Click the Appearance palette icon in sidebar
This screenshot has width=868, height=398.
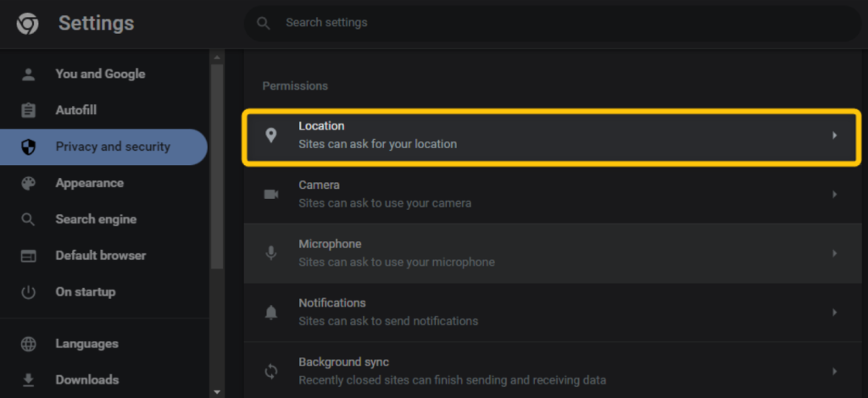pos(28,184)
